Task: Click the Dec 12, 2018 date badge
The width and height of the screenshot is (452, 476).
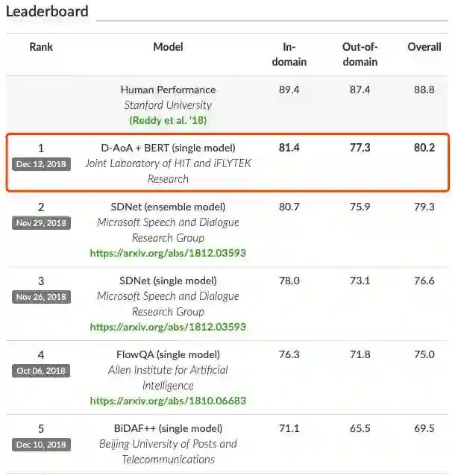Action: [41, 164]
